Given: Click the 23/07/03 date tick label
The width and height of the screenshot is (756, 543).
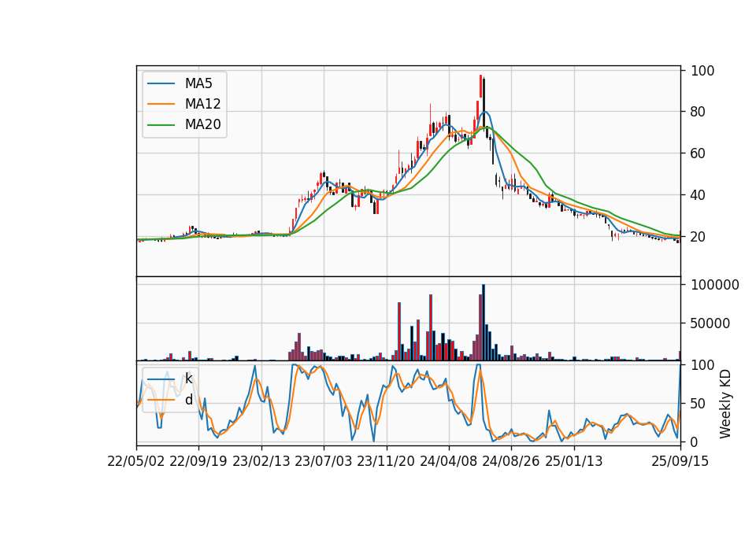Looking at the screenshot, I should pos(324,461).
